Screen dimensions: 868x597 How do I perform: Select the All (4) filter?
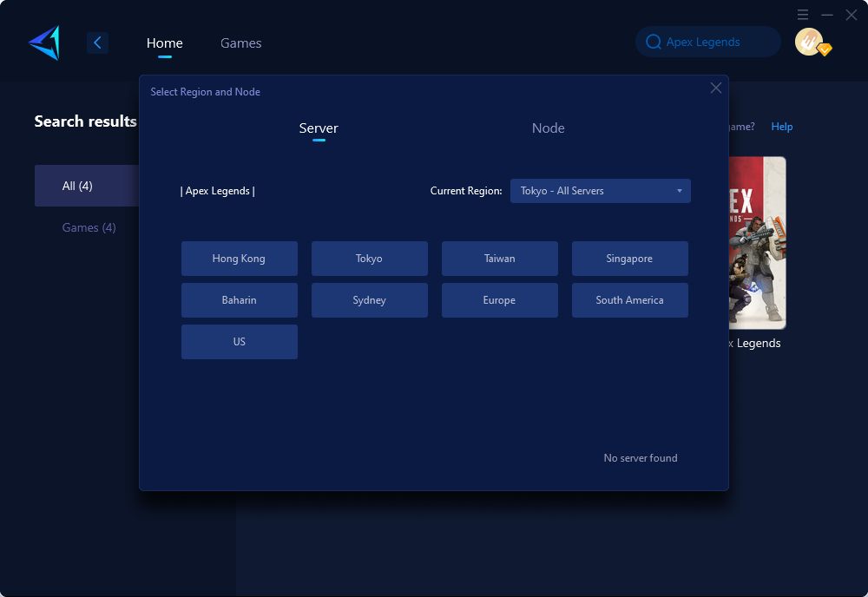coord(87,186)
